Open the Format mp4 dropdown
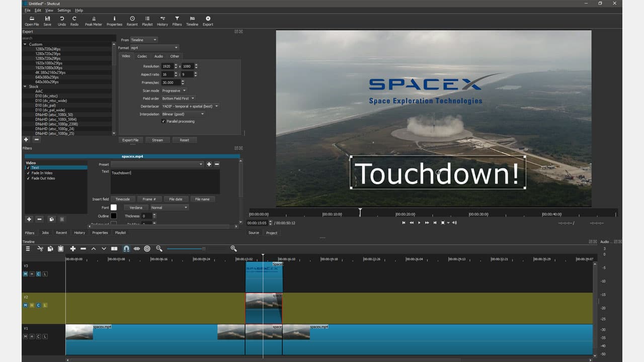This screenshot has width=644, height=362. point(154,48)
